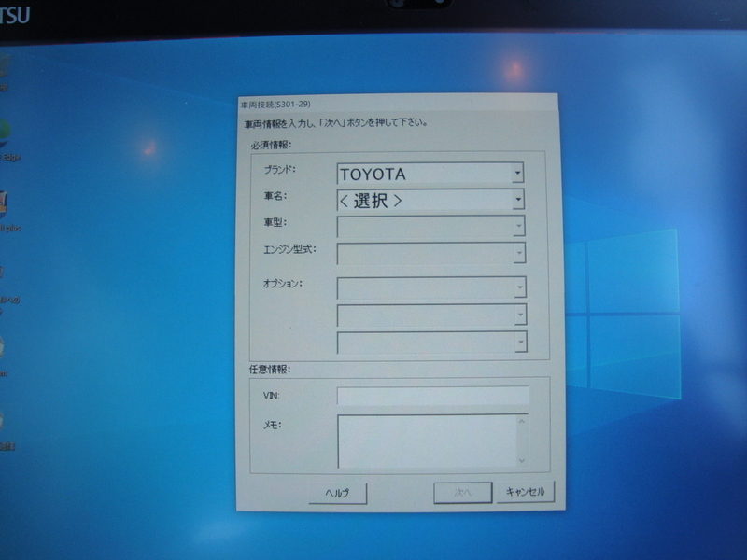Open the ブランド dropdown showing TOYOTA
Screen dimensions: 747x560
(x=430, y=174)
